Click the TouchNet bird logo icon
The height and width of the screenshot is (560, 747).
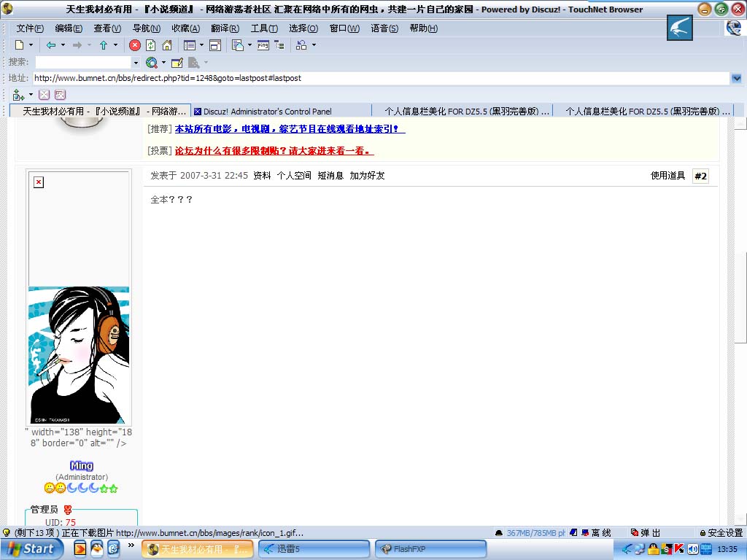pyautogui.click(x=679, y=28)
